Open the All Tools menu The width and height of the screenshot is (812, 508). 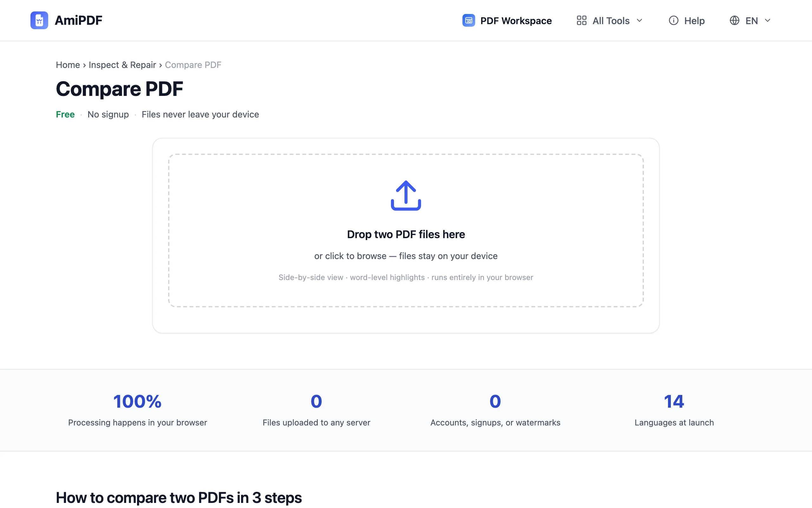(x=610, y=21)
